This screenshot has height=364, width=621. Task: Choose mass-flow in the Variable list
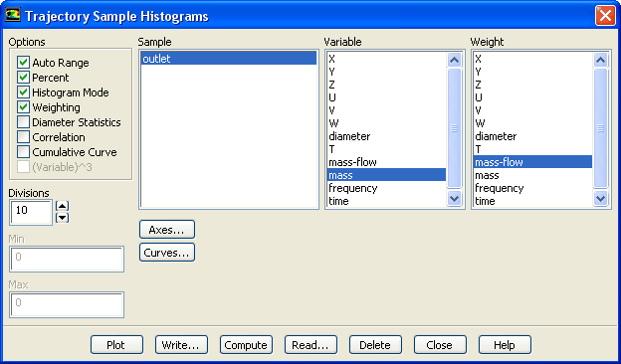click(386, 162)
